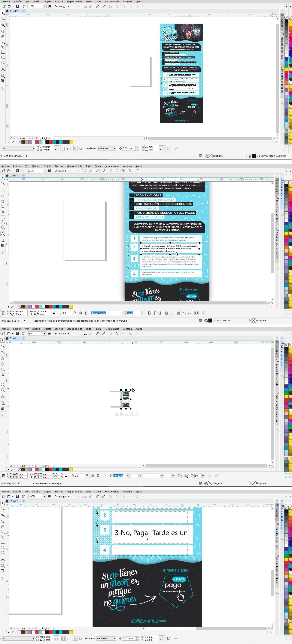Open the Myriad Arabic font dropdown
Viewport: 292px width, 644px height.
coord(124,313)
